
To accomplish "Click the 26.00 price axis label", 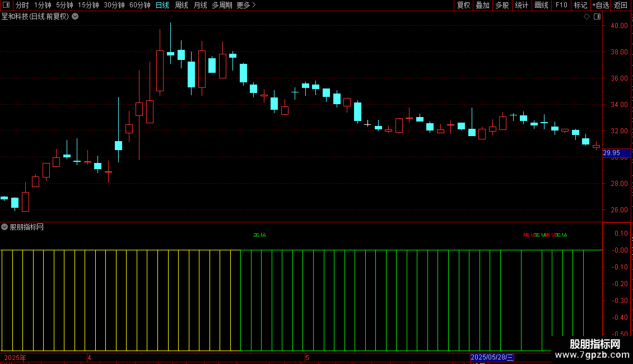I will click(x=619, y=210).
